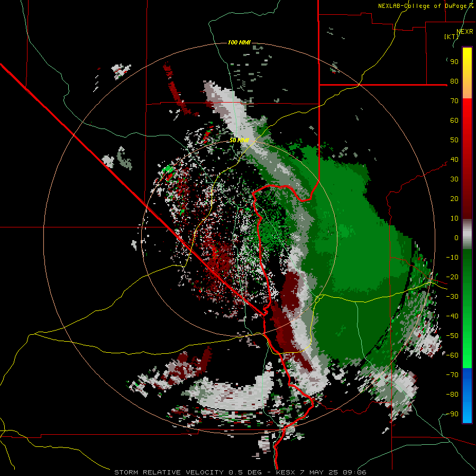Pick the gray zero-velocity band of the scale

(467, 234)
